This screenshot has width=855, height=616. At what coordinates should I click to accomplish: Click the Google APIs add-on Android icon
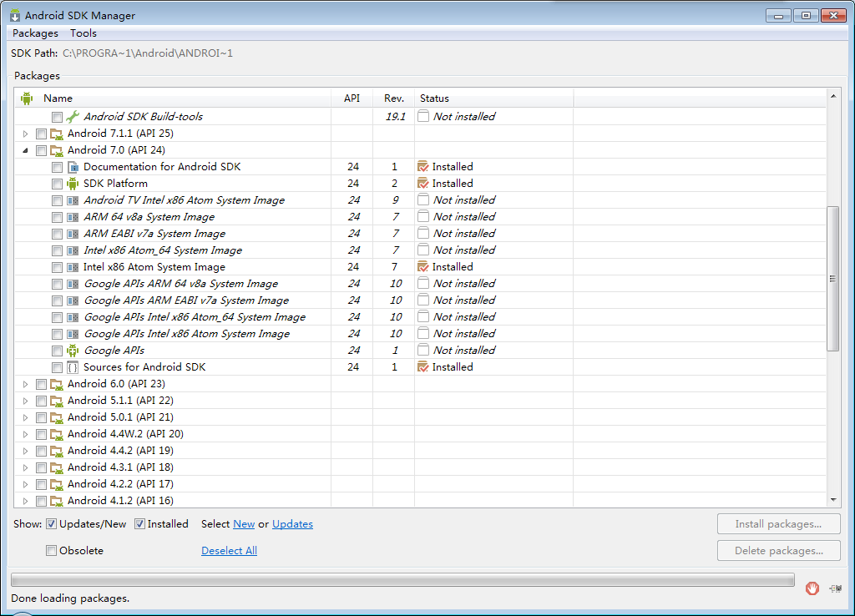73,351
